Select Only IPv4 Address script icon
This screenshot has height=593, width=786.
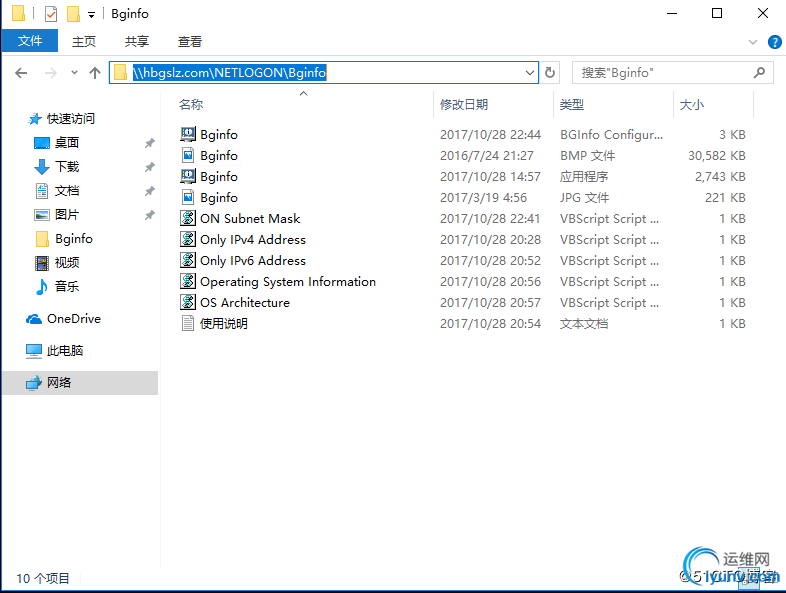coord(188,239)
